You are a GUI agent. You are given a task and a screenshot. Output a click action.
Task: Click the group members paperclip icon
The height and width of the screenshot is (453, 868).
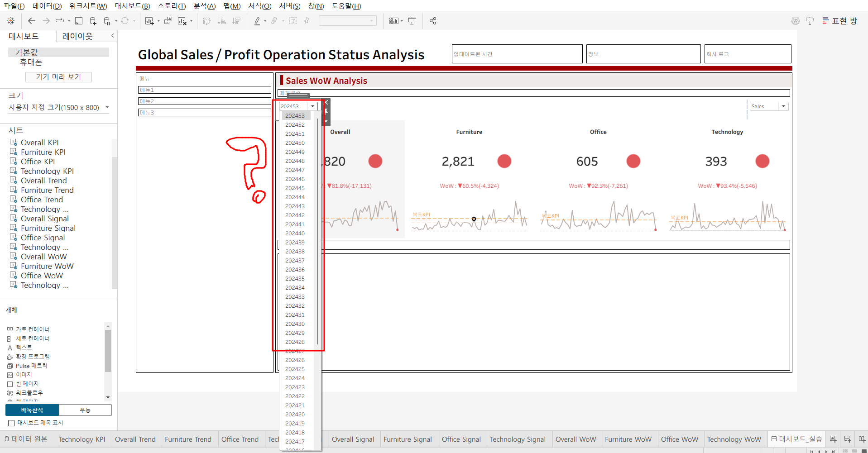pyautogui.click(x=274, y=21)
